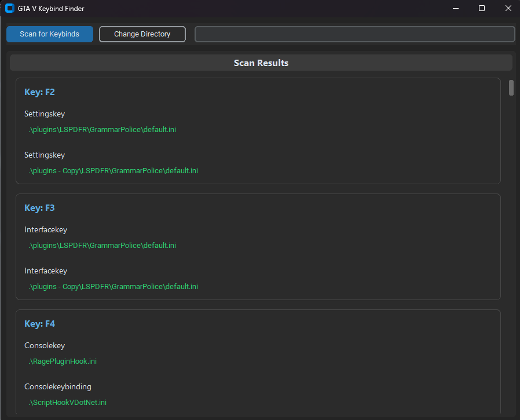Select the Key: F3 heading
Viewport: 520px width, 420px height.
point(39,208)
